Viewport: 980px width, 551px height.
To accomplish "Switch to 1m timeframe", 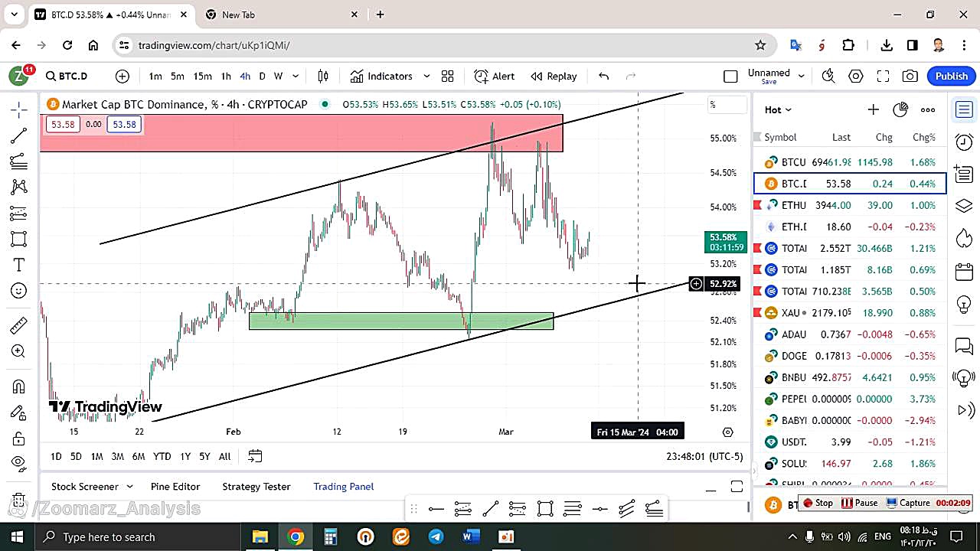I will click(155, 76).
